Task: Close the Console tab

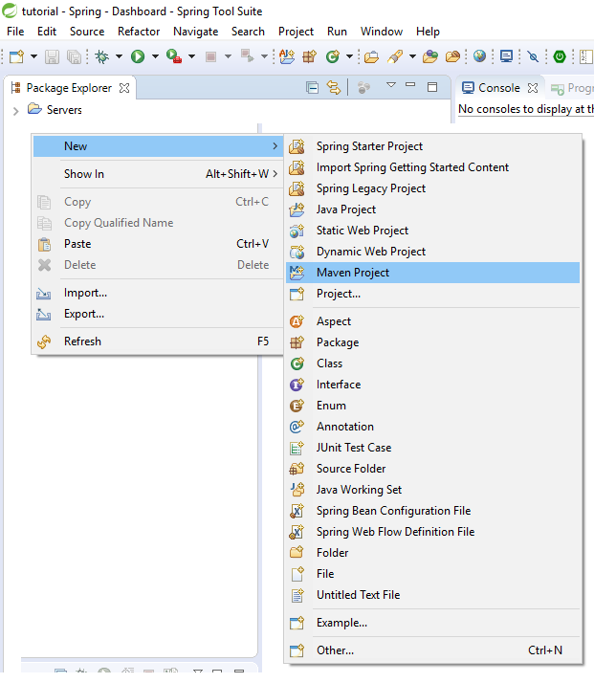Action: point(533,88)
